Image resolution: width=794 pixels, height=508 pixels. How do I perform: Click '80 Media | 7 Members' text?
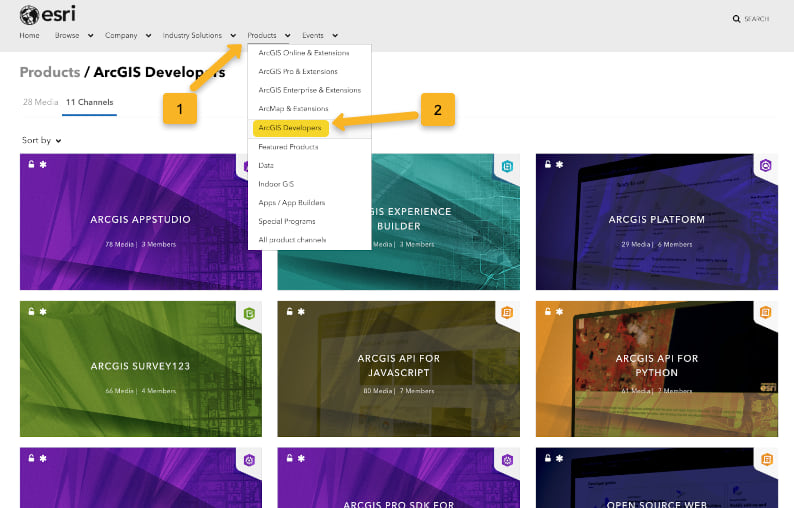pyautogui.click(x=399, y=391)
